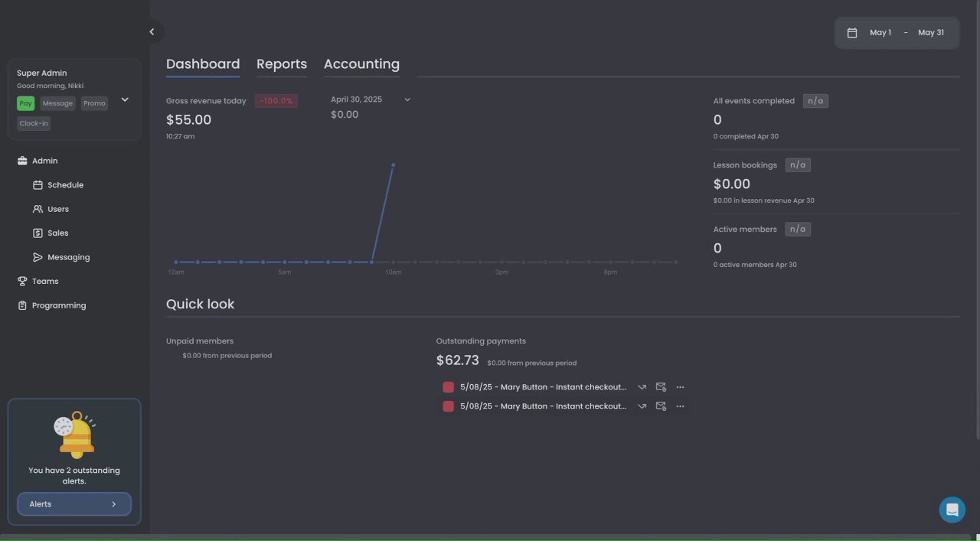980x541 pixels.
Task: Click the Messaging paper plane icon
Action: point(38,257)
